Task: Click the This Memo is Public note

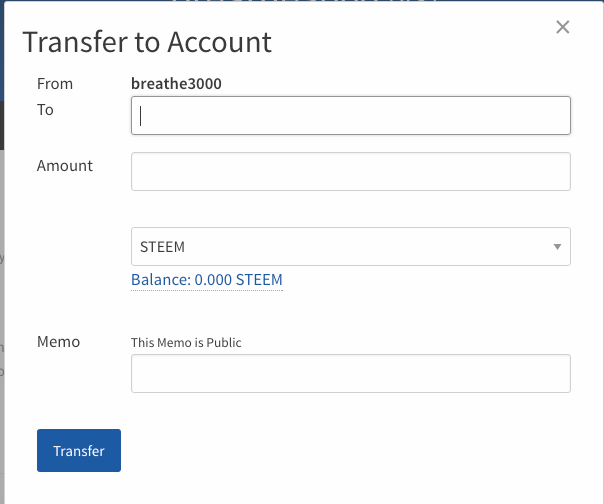Action: [x=186, y=343]
